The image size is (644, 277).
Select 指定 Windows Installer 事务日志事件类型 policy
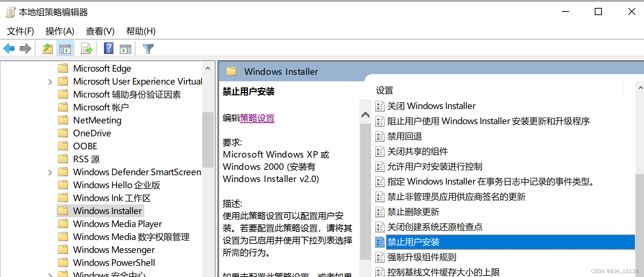point(490,182)
